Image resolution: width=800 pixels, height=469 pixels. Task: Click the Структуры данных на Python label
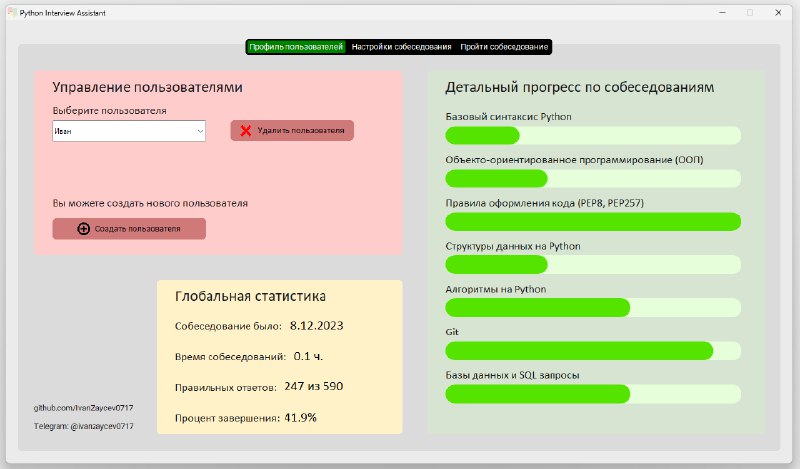[513, 246]
